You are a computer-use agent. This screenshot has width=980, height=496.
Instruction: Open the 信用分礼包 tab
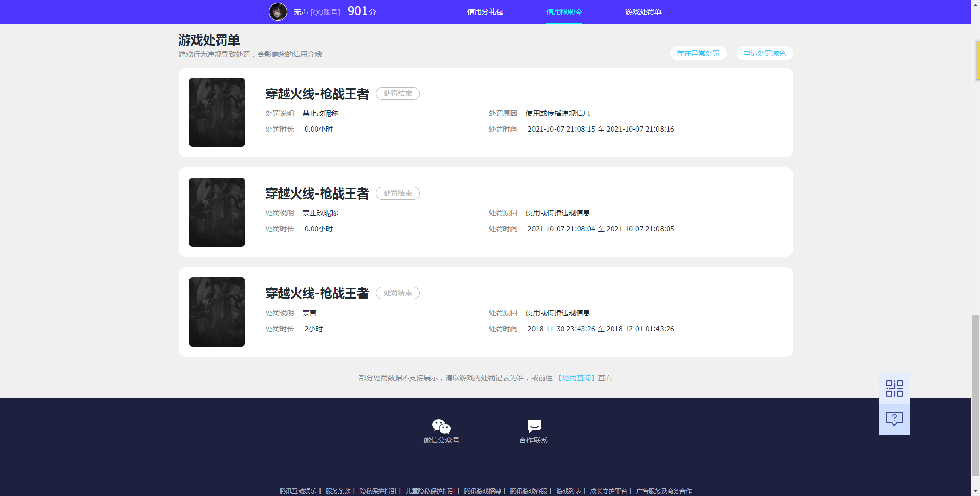[485, 12]
